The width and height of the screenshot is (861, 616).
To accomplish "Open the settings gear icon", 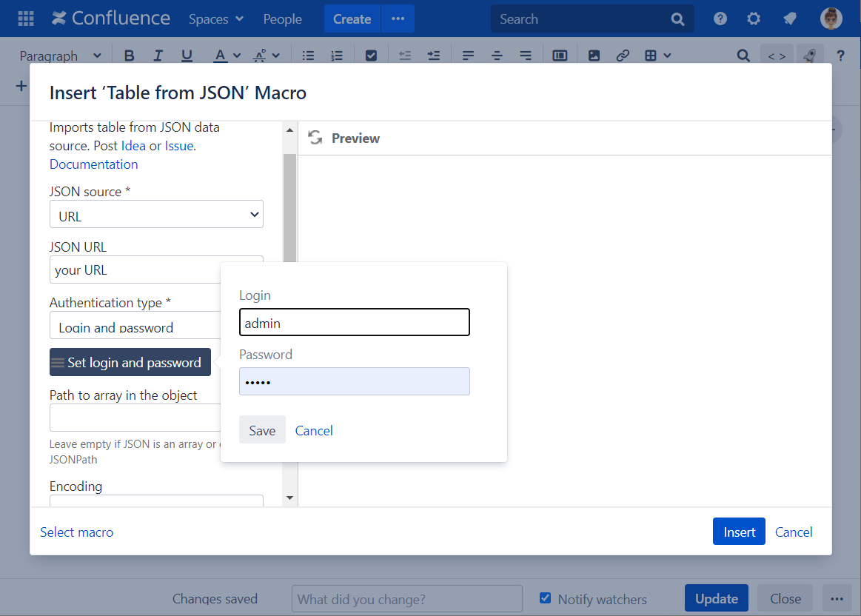I will coord(754,19).
